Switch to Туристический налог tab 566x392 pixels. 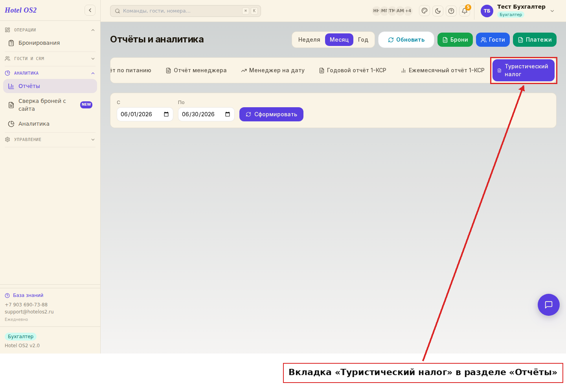pyautogui.click(x=524, y=70)
